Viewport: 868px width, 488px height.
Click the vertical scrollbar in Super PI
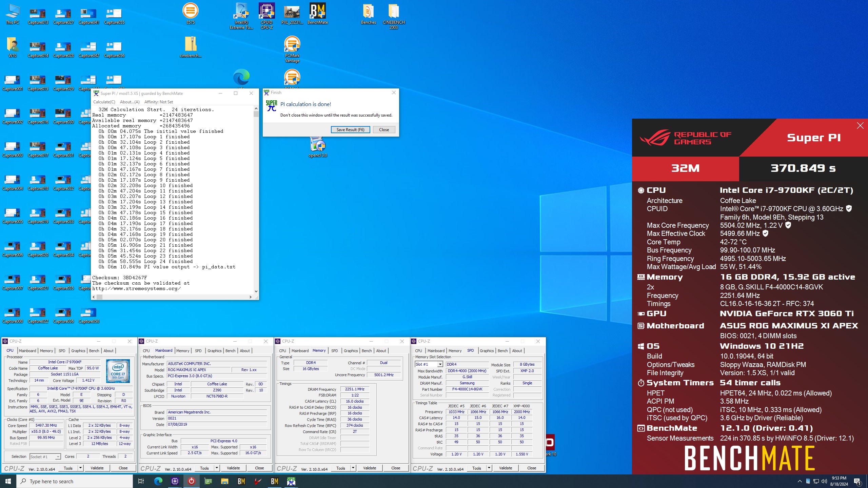256,200
